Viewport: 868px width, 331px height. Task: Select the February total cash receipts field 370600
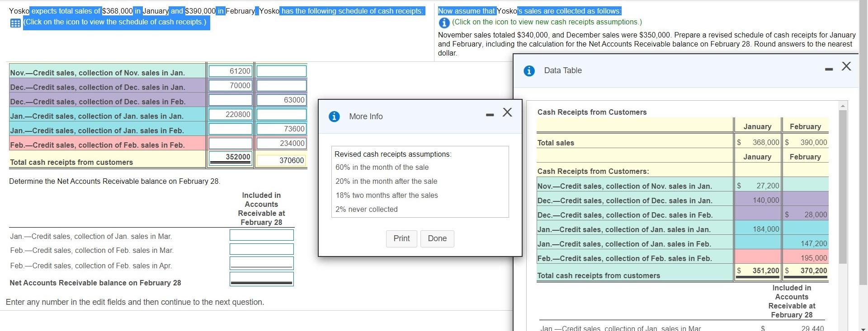281,160
